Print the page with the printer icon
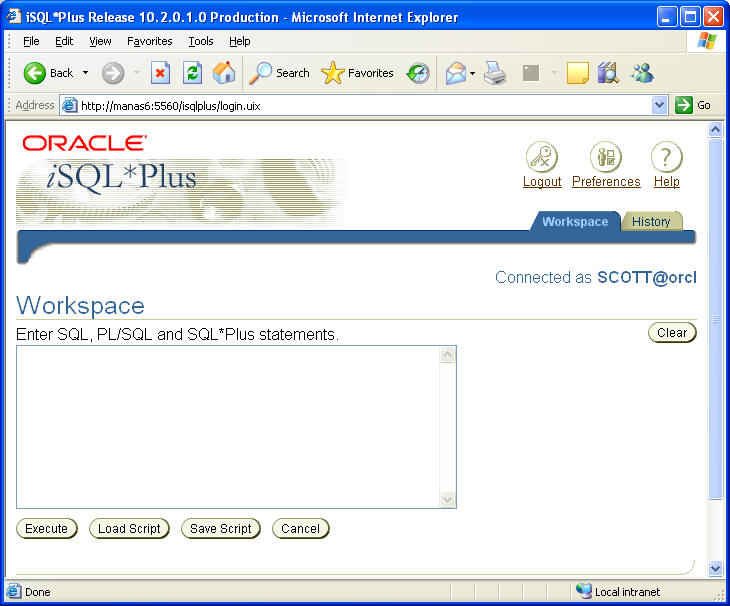This screenshot has height=606, width=730. point(495,73)
